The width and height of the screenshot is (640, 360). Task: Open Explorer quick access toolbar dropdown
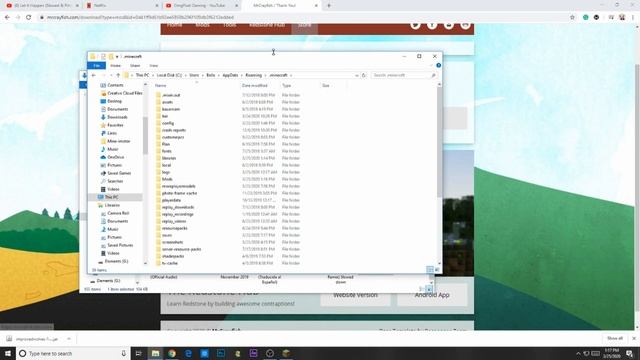click(117, 57)
